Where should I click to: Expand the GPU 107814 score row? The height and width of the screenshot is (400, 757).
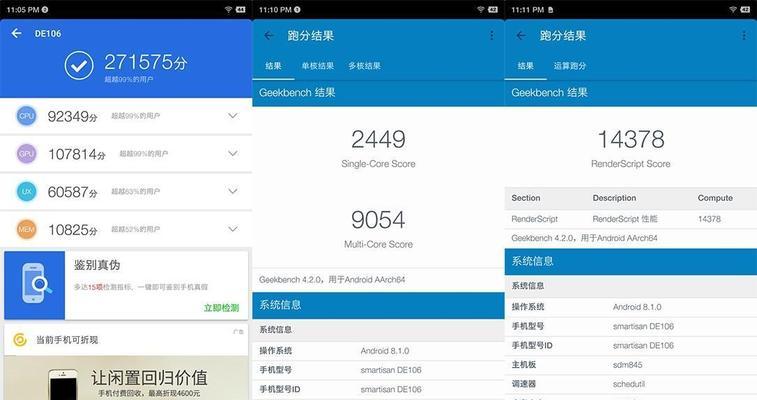pos(233,153)
